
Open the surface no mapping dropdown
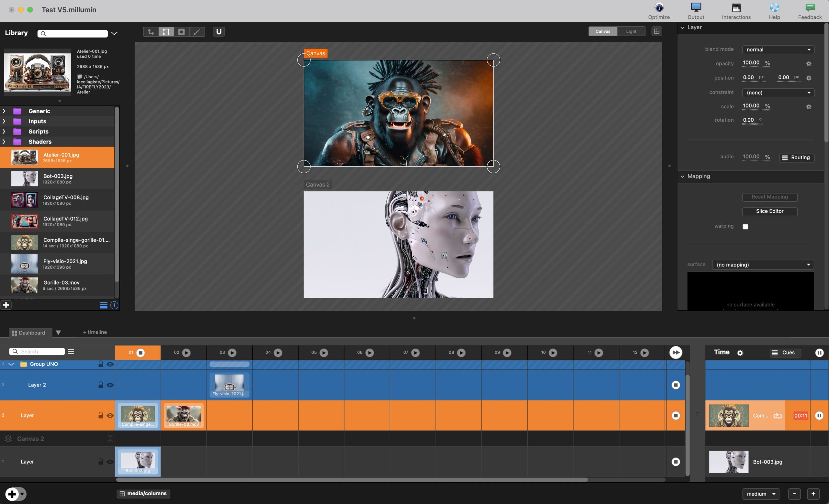coord(763,264)
